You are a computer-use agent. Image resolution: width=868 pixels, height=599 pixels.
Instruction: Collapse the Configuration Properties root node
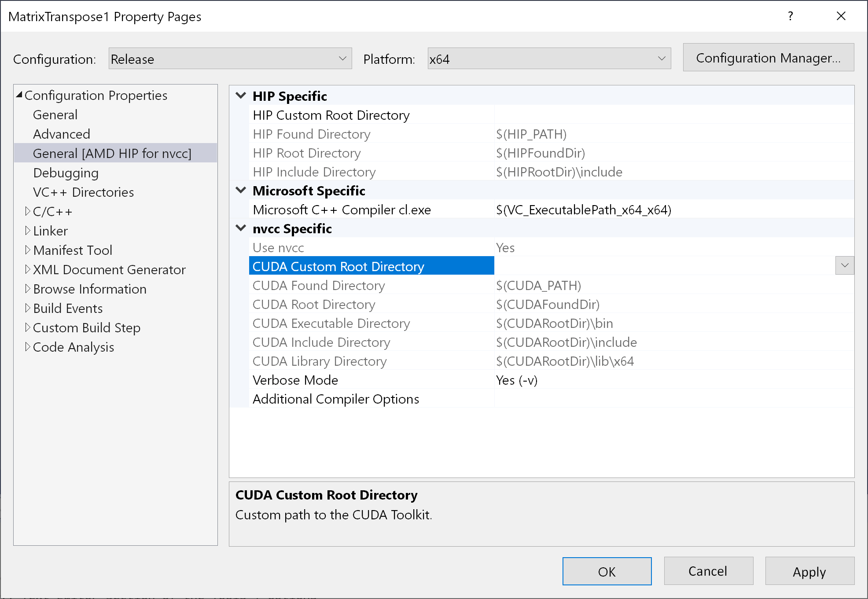(x=19, y=95)
